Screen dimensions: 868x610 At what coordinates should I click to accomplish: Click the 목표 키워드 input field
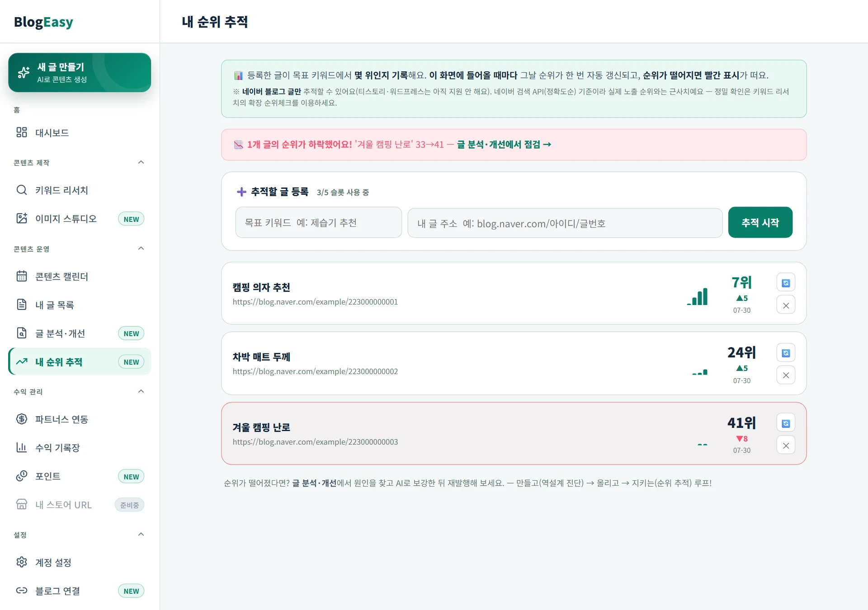pyautogui.click(x=318, y=222)
